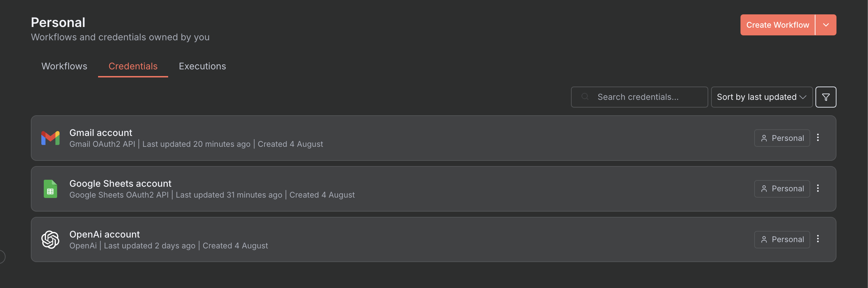The width and height of the screenshot is (868, 288).
Task: Open the OpenAi account three-dot menu
Action: [818, 239]
